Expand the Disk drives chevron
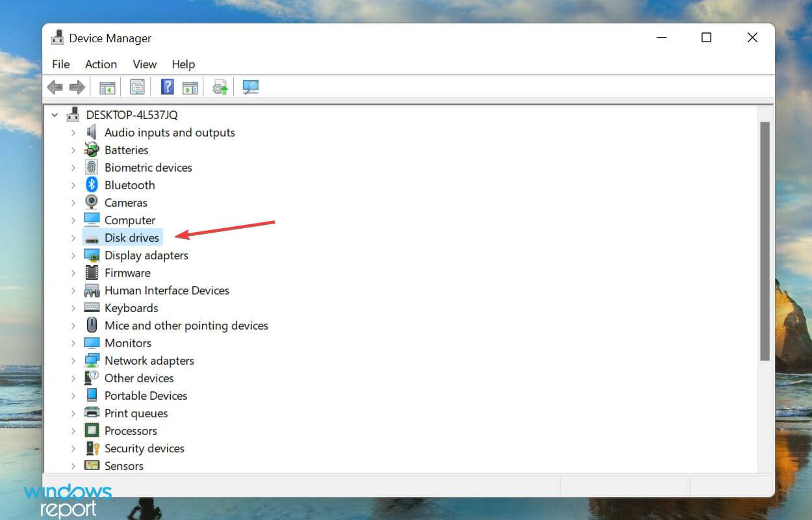This screenshot has height=520, width=812. [73, 238]
